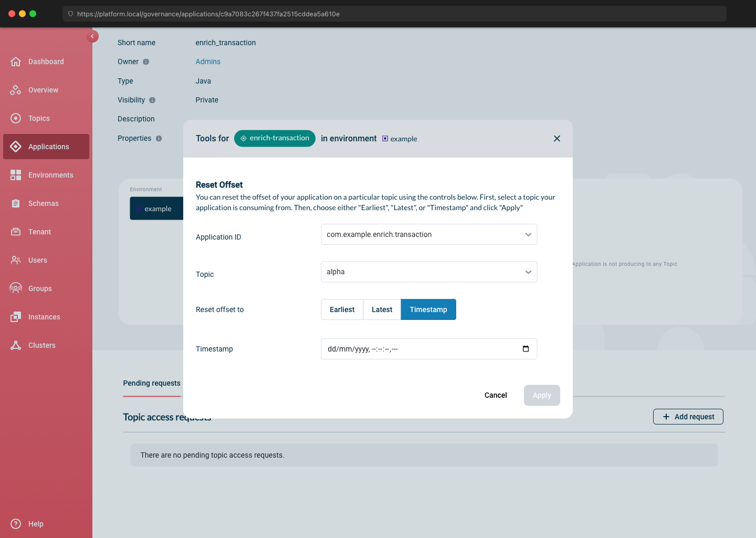Open the Dashboard from the sidebar
This screenshot has width=756, height=538.
tap(46, 61)
